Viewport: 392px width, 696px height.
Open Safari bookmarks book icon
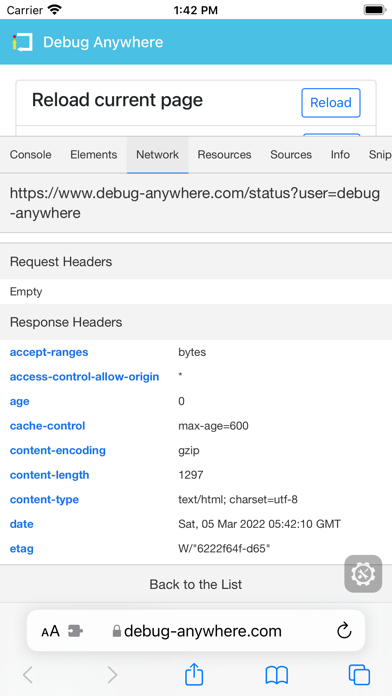coord(277,675)
